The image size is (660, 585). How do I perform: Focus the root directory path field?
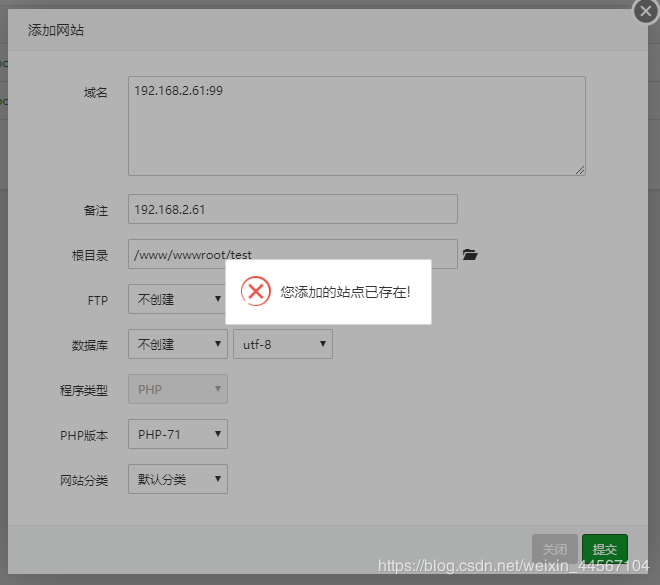pos(293,254)
